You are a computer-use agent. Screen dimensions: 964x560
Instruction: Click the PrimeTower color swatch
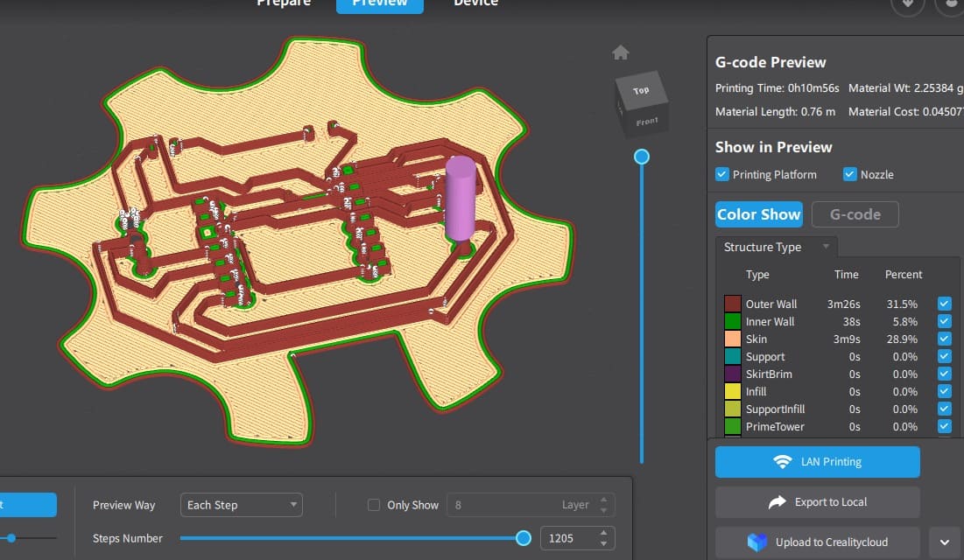pos(732,427)
